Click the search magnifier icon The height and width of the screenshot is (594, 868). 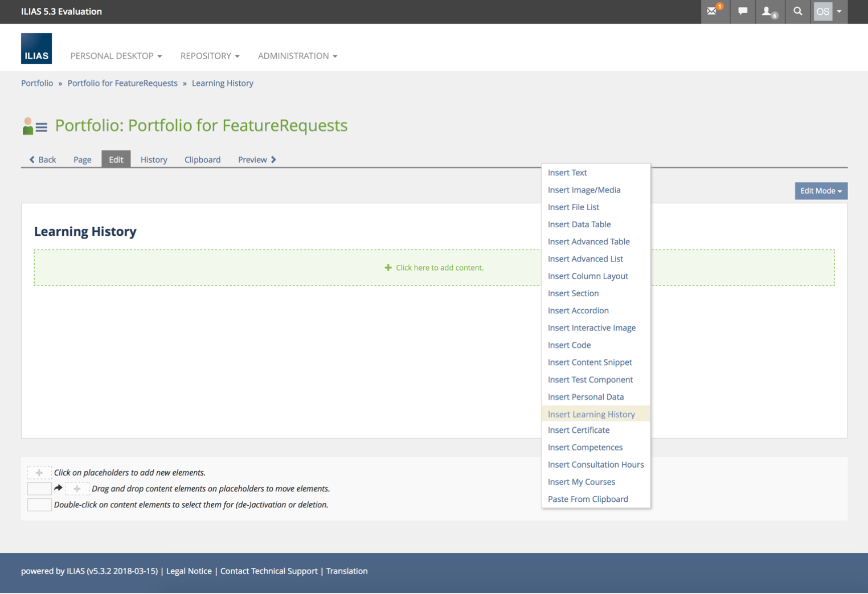(x=798, y=11)
